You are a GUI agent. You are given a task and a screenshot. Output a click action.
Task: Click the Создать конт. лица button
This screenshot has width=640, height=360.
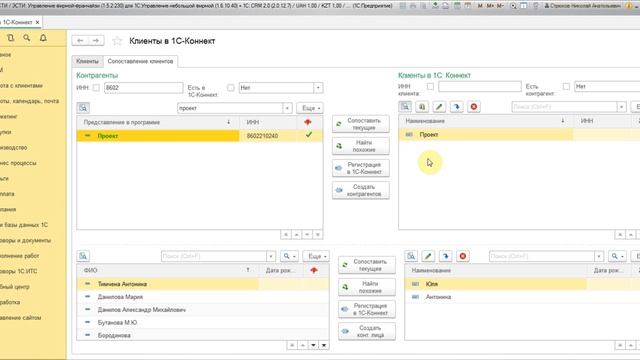[x=367, y=331]
